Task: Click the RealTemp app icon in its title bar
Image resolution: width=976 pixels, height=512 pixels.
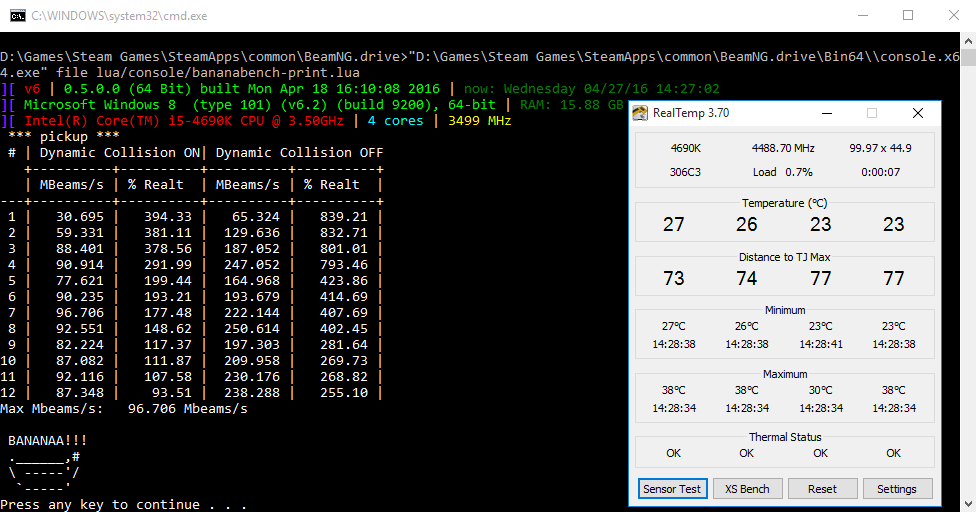Action: 640,113
